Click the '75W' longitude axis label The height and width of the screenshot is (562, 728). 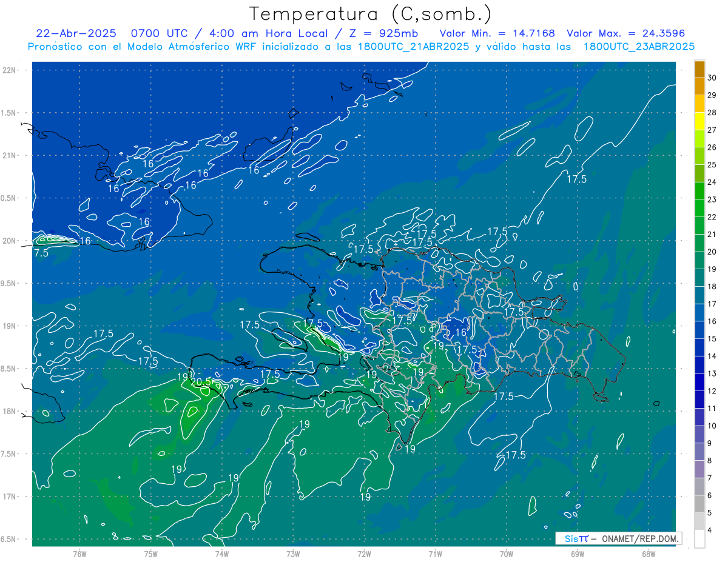tap(151, 554)
